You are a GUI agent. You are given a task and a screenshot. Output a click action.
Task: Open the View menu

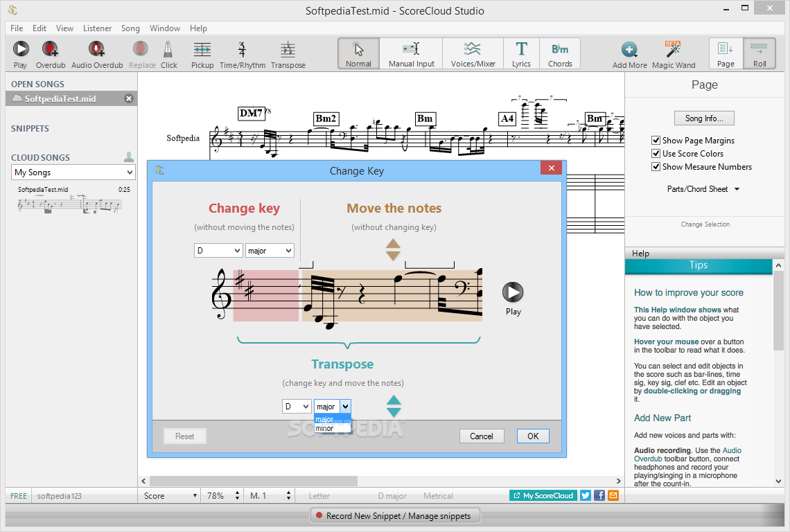coord(64,28)
